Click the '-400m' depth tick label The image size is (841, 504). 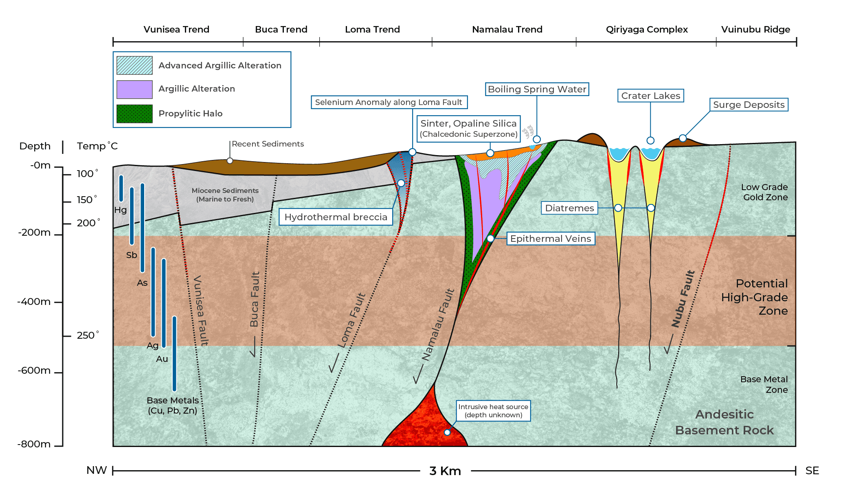click(34, 302)
